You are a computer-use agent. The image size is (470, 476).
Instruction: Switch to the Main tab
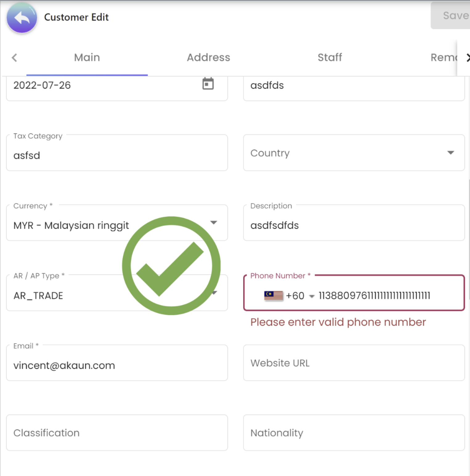[x=87, y=58]
